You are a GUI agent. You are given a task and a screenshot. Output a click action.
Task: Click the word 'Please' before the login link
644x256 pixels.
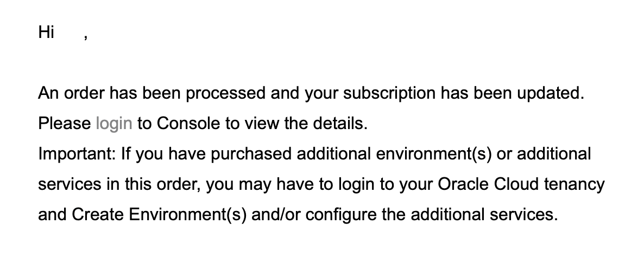pyautogui.click(x=65, y=123)
